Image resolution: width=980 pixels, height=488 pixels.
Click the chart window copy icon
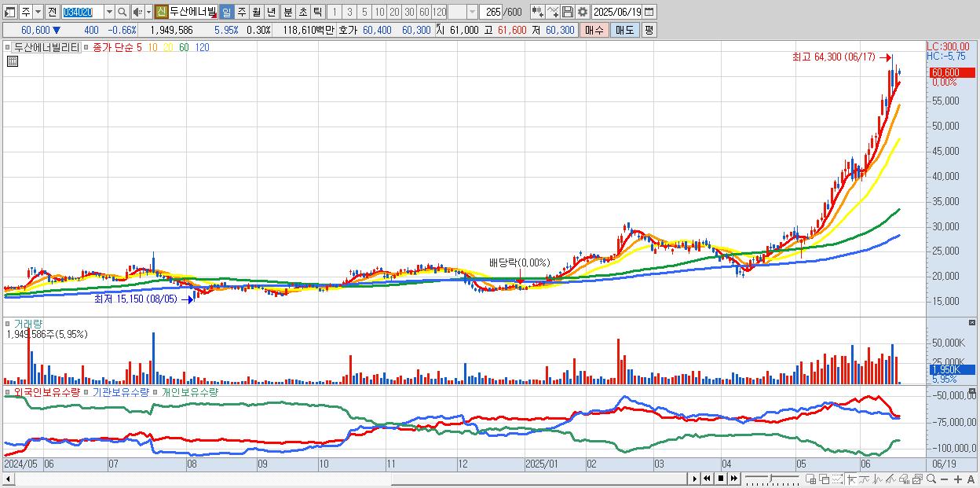pos(917,479)
